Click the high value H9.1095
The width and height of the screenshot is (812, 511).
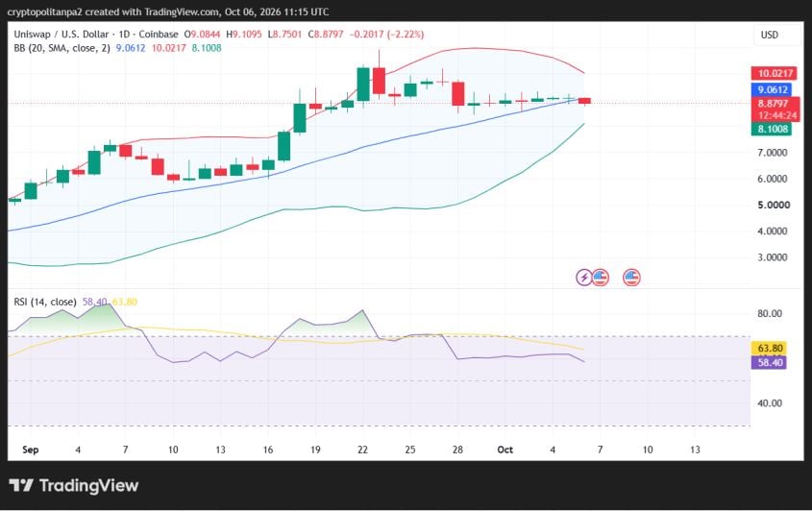click(244, 35)
